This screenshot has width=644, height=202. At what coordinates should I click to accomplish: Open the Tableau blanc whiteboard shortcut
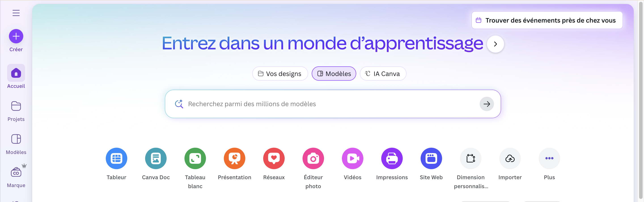coord(195,158)
